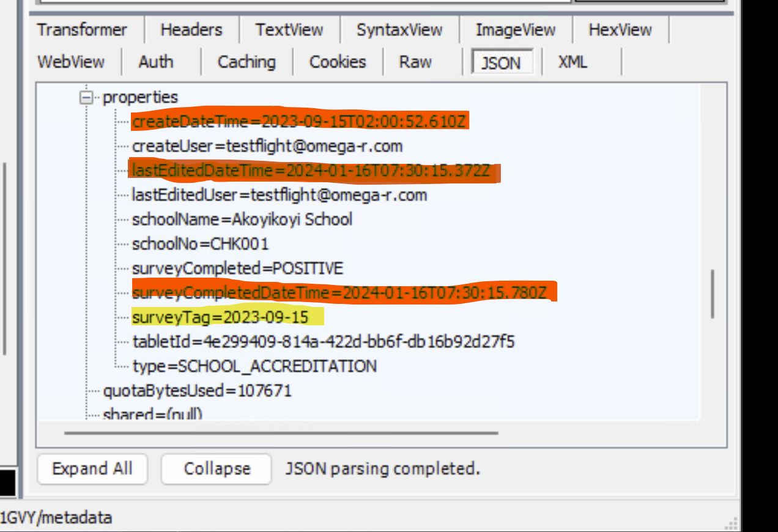Click the horizontal scrollbar in JSON pane
Image resolution: width=778 pixels, height=532 pixels.
coord(281,433)
